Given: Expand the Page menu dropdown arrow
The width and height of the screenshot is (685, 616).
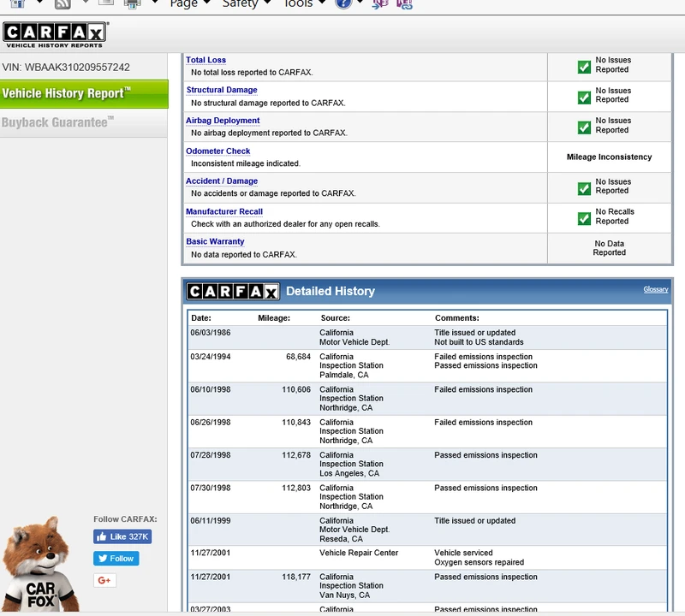Looking at the screenshot, I should 207,3.
